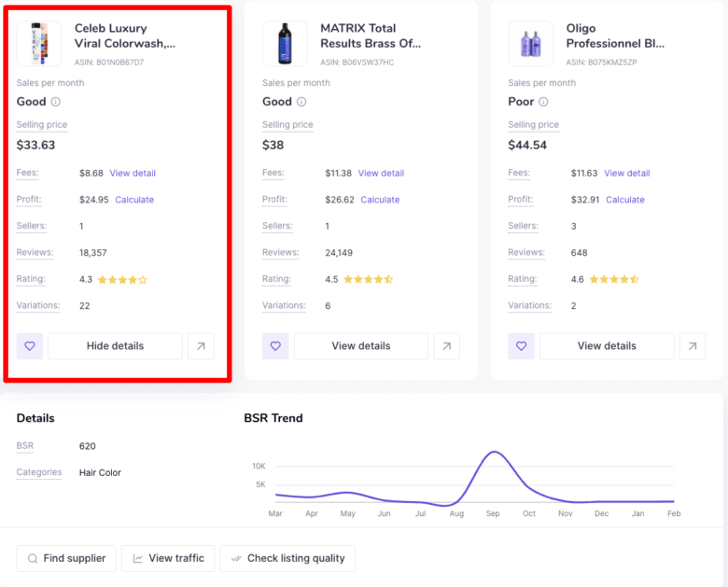Viewport: 728px width, 587px height.
Task: Click the September peak on BSR chart
Action: click(x=494, y=452)
